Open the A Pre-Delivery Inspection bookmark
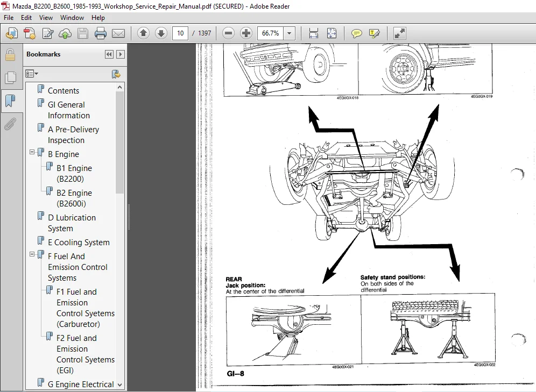The image size is (536, 392). coord(73,135)
